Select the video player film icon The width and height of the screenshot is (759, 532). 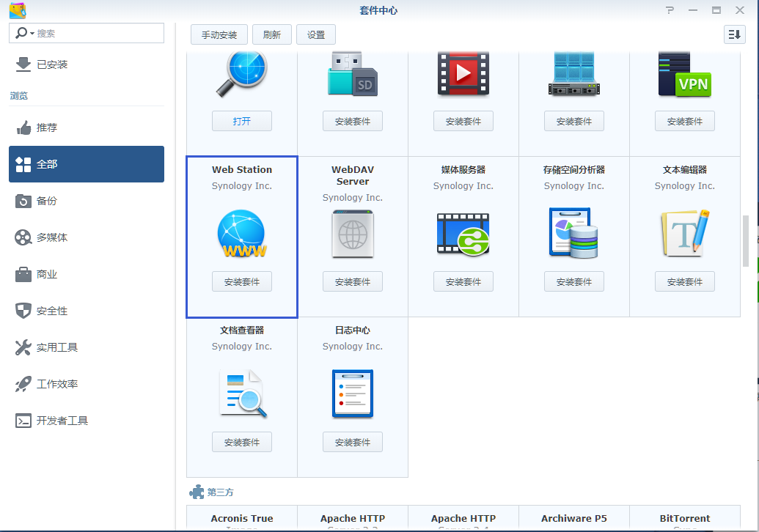pos(463,74)
